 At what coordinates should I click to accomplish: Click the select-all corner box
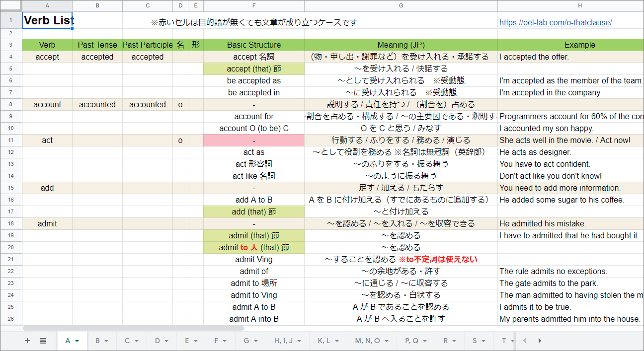click(11, 5)
